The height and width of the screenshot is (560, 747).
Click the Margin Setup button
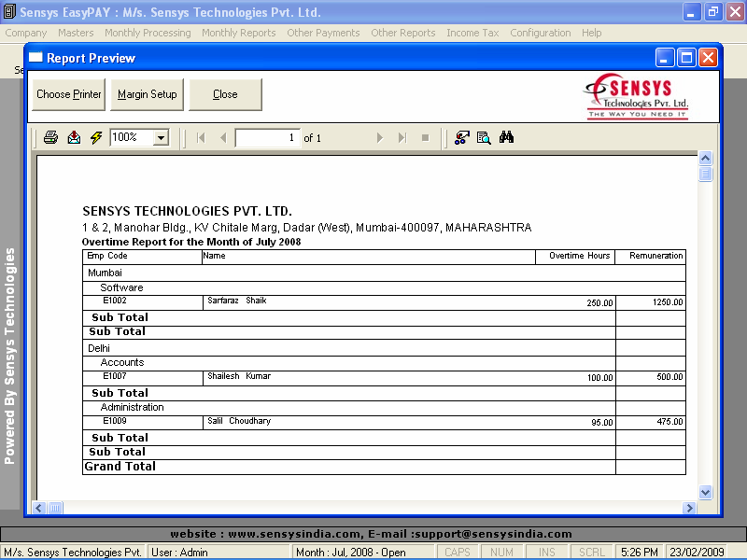pos(147,94)
